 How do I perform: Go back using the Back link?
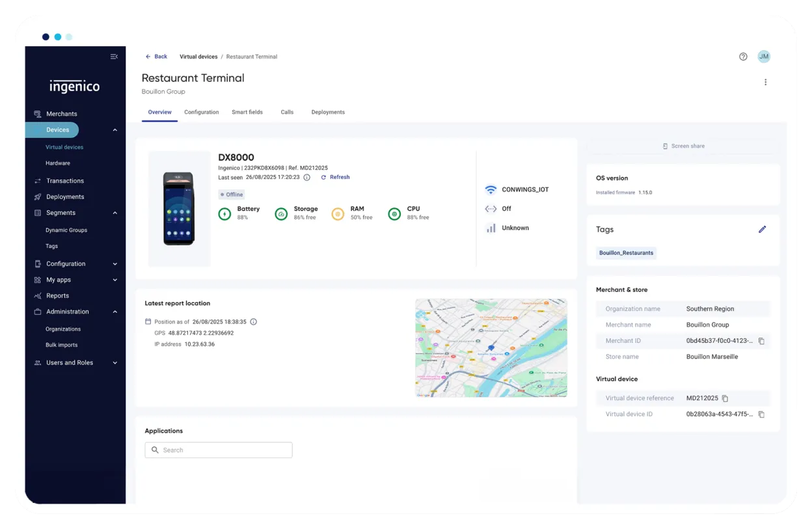[156, 57]
